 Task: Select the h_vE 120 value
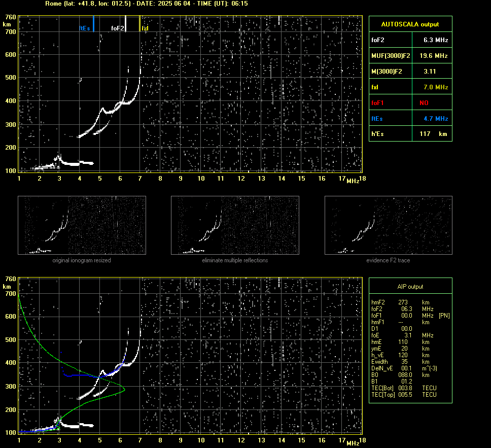403,355
